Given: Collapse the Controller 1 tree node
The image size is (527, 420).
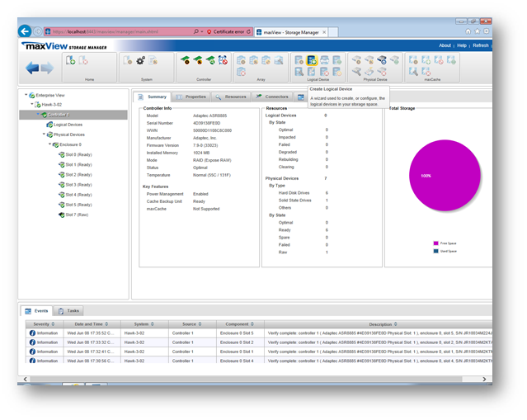Looking at the screenshot, I should point(38,115).
